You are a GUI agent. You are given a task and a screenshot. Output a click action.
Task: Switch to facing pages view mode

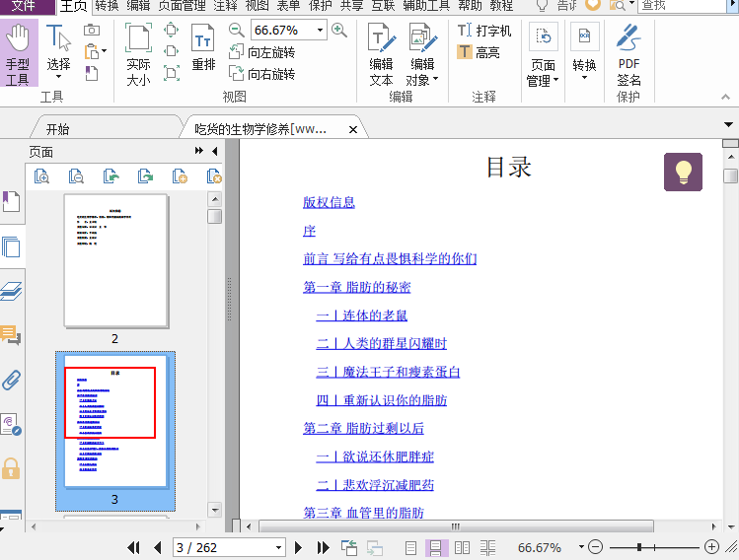pyautogui.click(x=462, y=548)
